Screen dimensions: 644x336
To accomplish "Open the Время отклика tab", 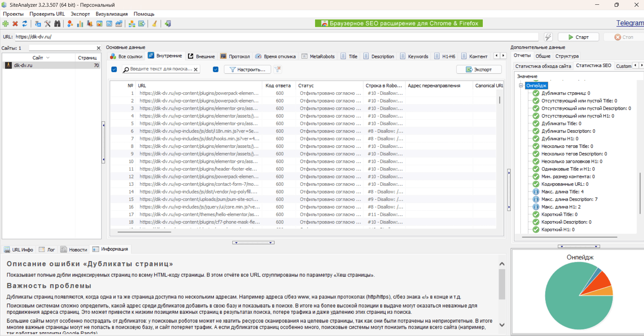I will (275, 56).
